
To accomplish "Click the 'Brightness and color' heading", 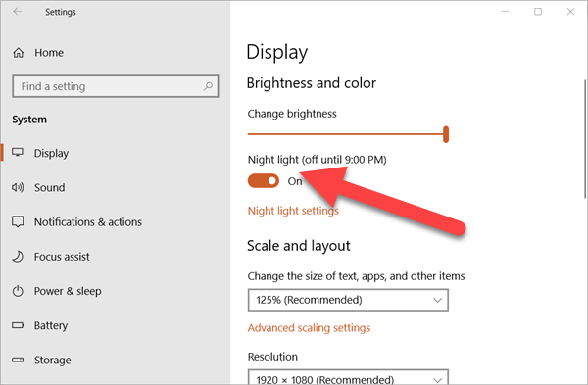I will click(312, 83).
